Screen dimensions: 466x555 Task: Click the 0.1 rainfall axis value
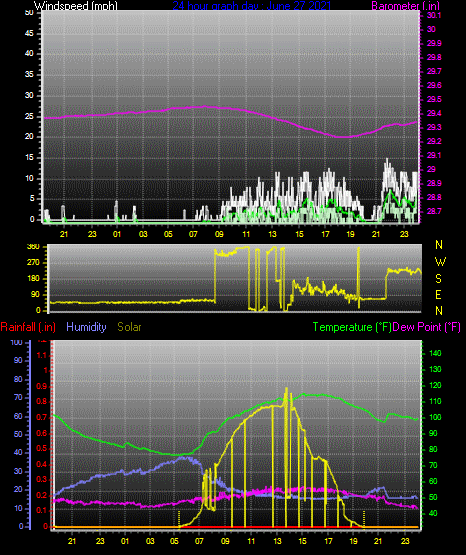click(x=42, y=510)
